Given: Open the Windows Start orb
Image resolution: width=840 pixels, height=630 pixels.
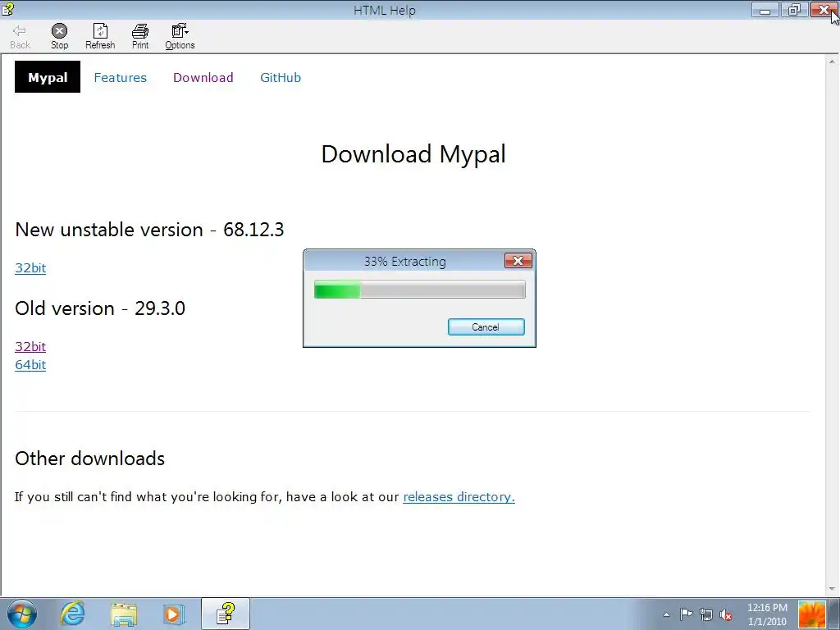Looking at the screenshot, I should pos(22,614).
